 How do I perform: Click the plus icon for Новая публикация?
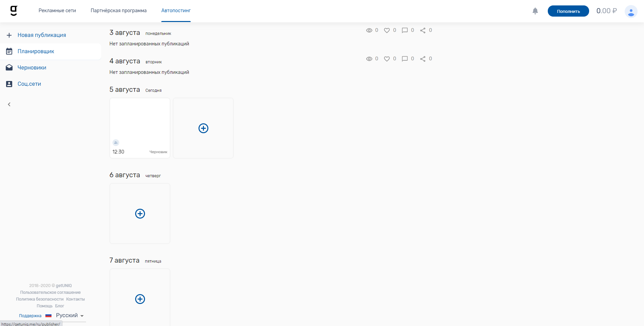coord(9,35)
